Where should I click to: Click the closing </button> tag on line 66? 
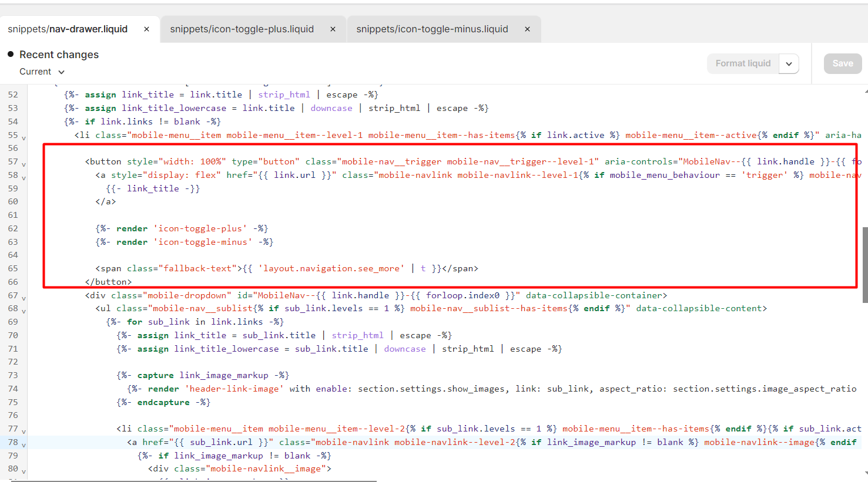(109, 282)
